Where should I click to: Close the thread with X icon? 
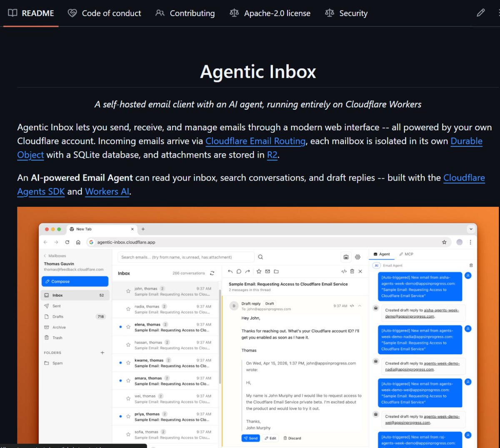click(360, 271)
